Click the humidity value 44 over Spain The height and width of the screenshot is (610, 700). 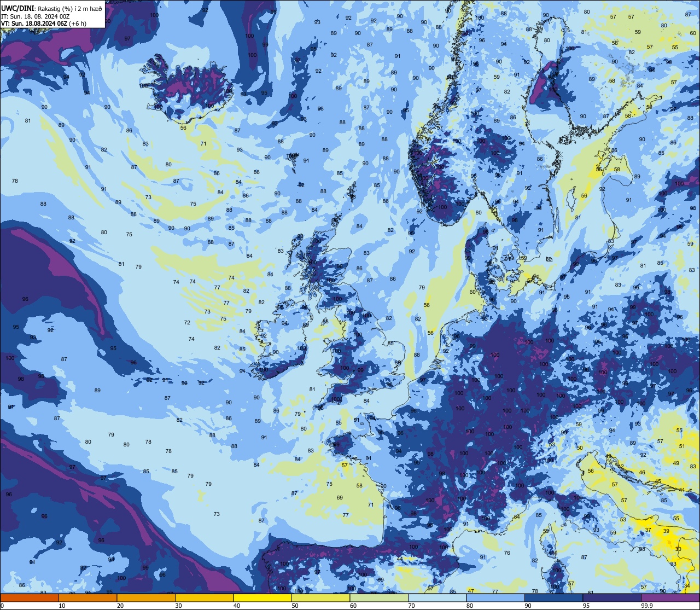[x=400, y=559]
